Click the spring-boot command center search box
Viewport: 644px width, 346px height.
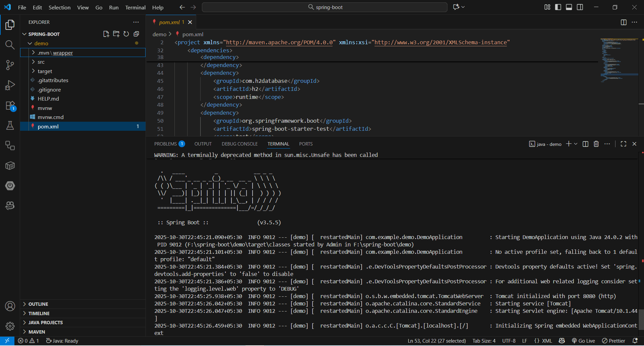325,7
